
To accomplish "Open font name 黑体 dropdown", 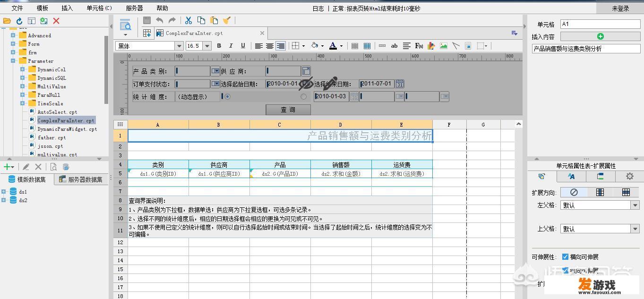I will click(179, 46).
